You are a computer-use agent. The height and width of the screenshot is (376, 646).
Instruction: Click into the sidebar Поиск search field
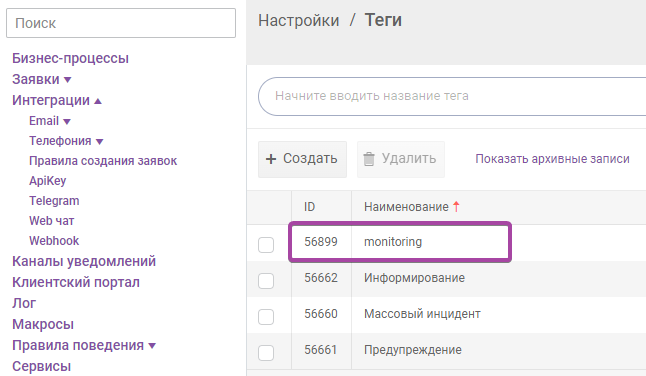(121, 23)
